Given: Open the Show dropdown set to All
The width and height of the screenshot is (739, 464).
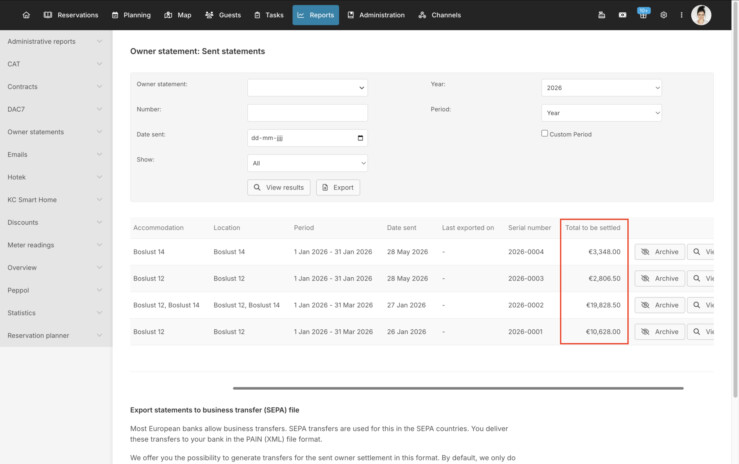Looking at the screenshot, I should coord(307,163).
